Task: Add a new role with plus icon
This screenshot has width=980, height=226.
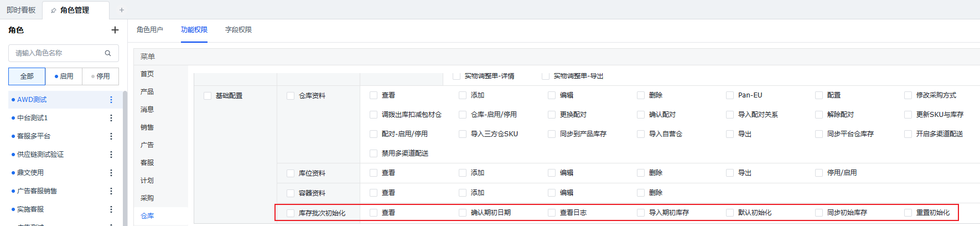Action: [115, 30]
